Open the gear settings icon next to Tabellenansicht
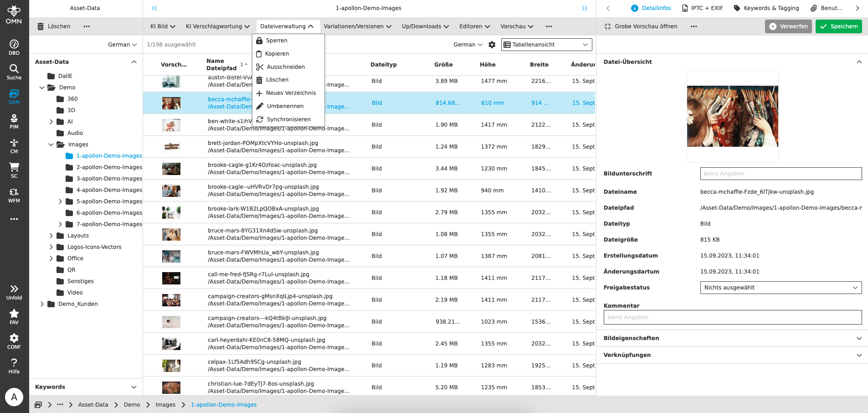The image size is (868, 413). pyautogui.click(x=492, y=45)
